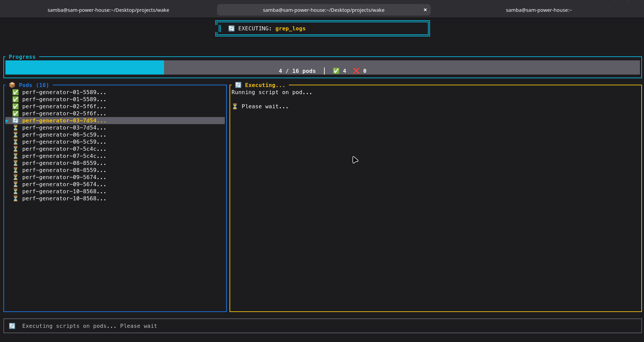Click the Progress panel title label

22,57
